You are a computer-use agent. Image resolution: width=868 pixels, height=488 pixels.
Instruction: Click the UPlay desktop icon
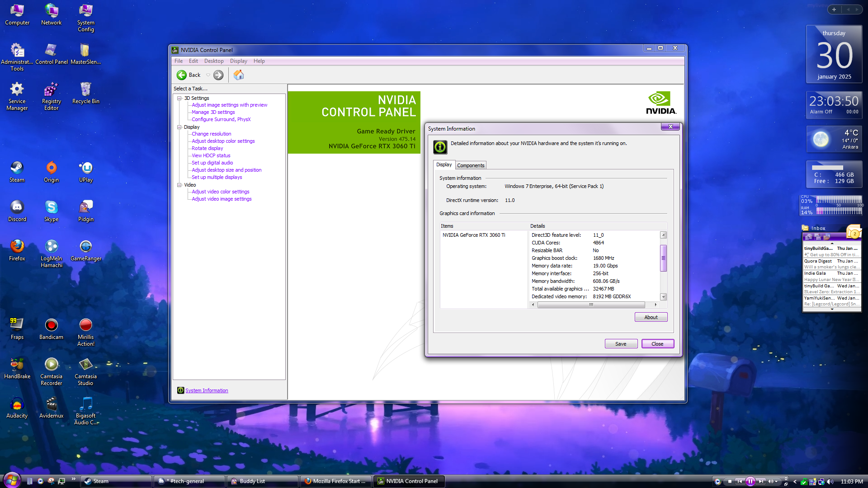click(85, 172)
